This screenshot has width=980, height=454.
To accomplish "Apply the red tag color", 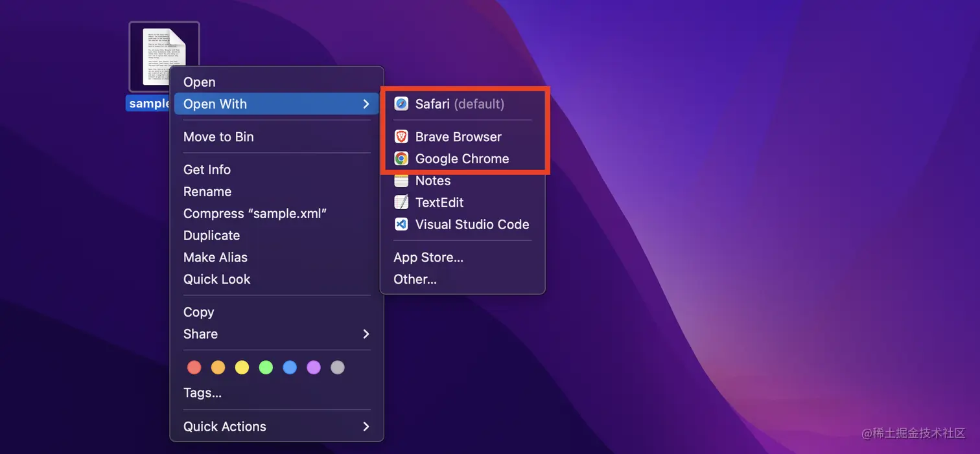I will pyautogui.click(x=194, y=367).
